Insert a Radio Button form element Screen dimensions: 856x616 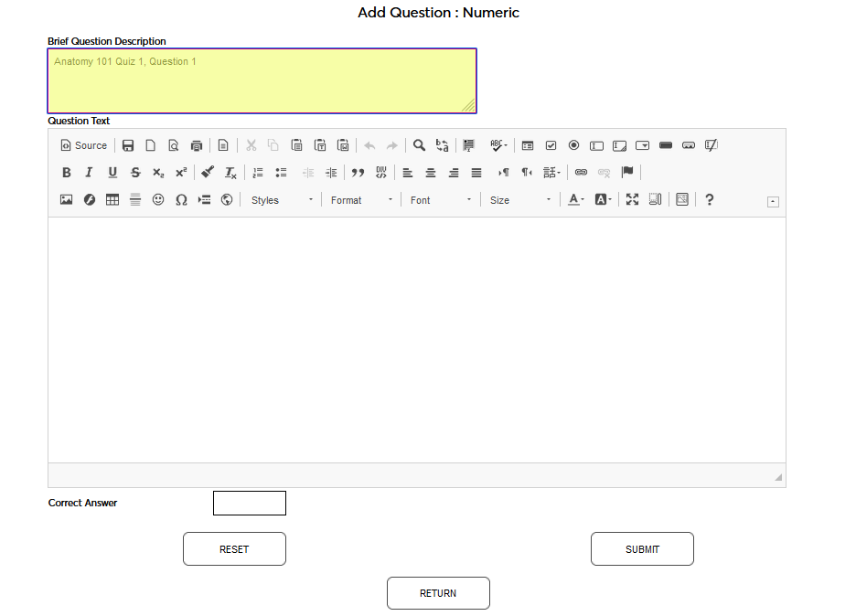(573, 144)
